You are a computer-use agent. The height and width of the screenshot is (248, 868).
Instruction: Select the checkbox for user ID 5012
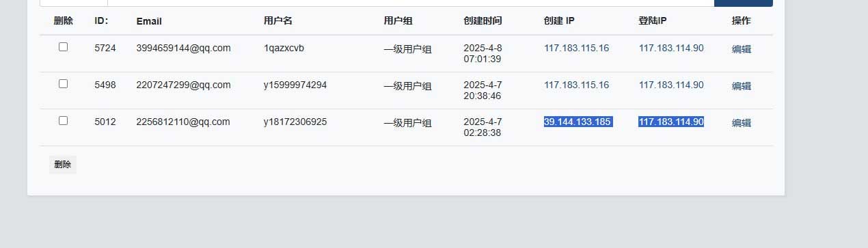pyautogui.click(x=64, y=121)
